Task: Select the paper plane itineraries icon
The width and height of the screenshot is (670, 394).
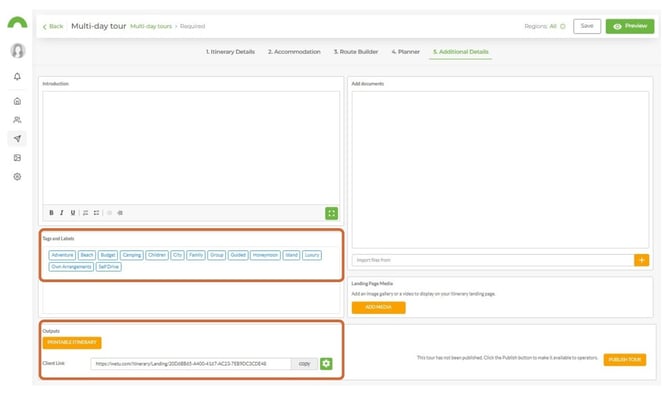Action: tap(17, 138)
